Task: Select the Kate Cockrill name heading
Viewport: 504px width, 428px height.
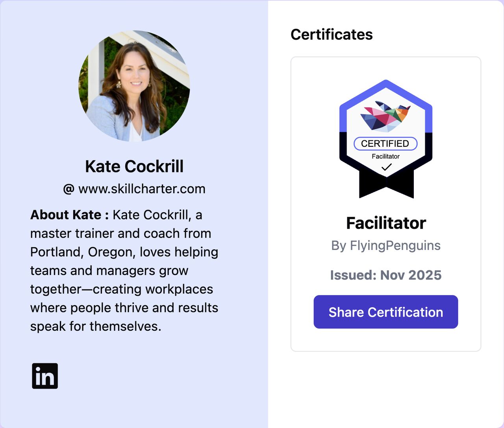Action: coord(134,166)
